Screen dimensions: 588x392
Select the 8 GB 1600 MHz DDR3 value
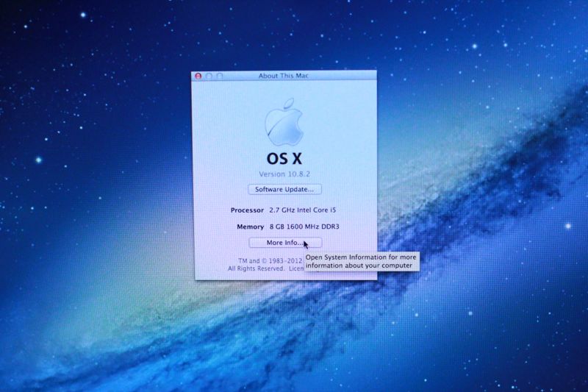[x=304, y=227]
